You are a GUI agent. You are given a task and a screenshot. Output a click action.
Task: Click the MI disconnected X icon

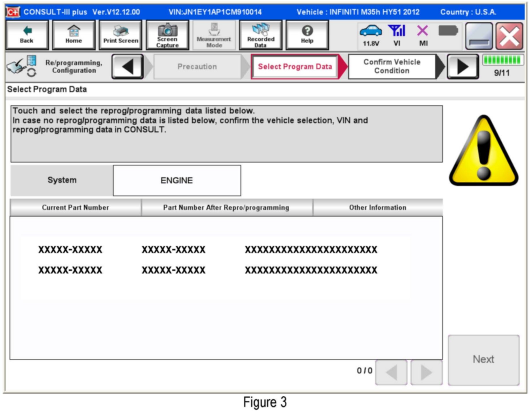point(423,31)
